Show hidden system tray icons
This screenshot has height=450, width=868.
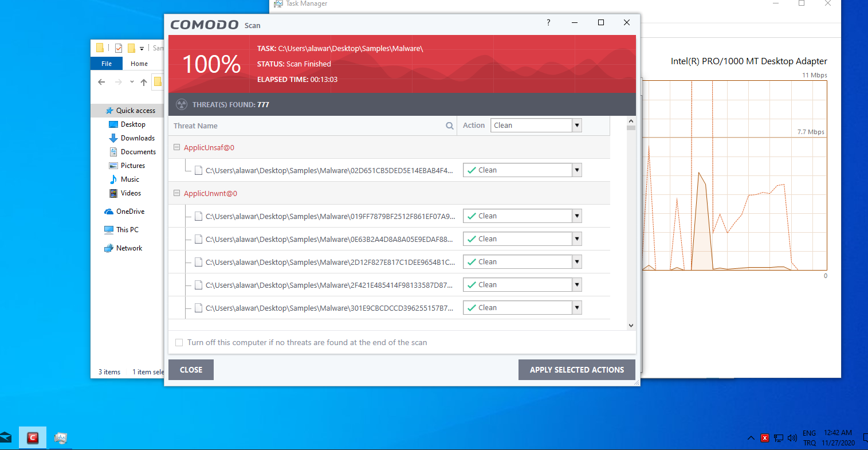(751, 438)
